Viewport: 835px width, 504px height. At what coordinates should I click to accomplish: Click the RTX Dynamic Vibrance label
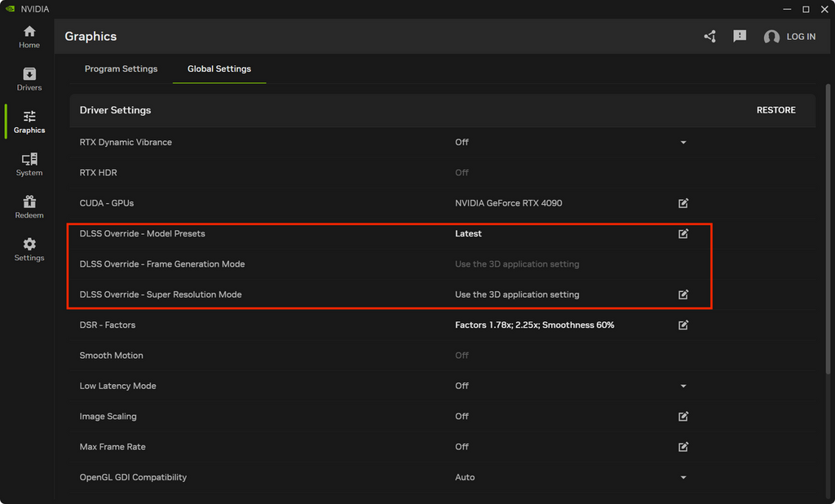click(126, 142)
